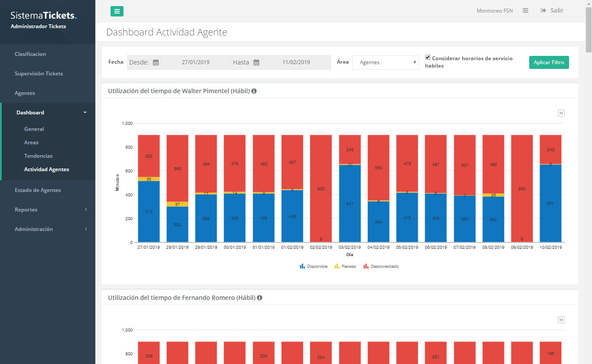Click info icon next to Fernando Romero title

[260, 298]
